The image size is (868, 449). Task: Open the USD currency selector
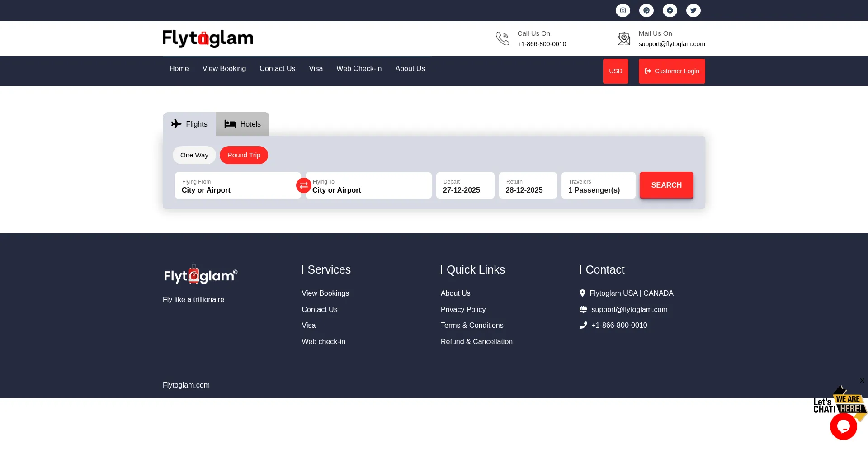pos(615,71)
